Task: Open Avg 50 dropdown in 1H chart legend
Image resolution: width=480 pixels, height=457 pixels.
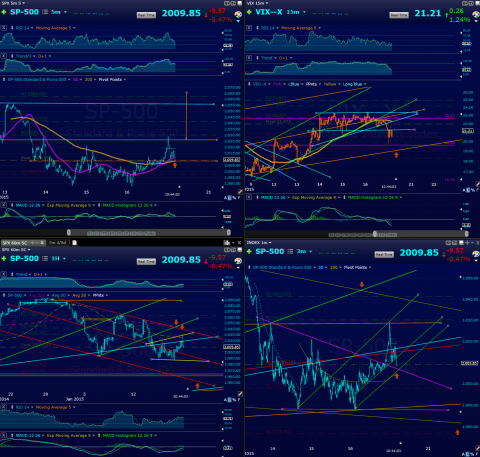Action: click(x=89, y=295)
